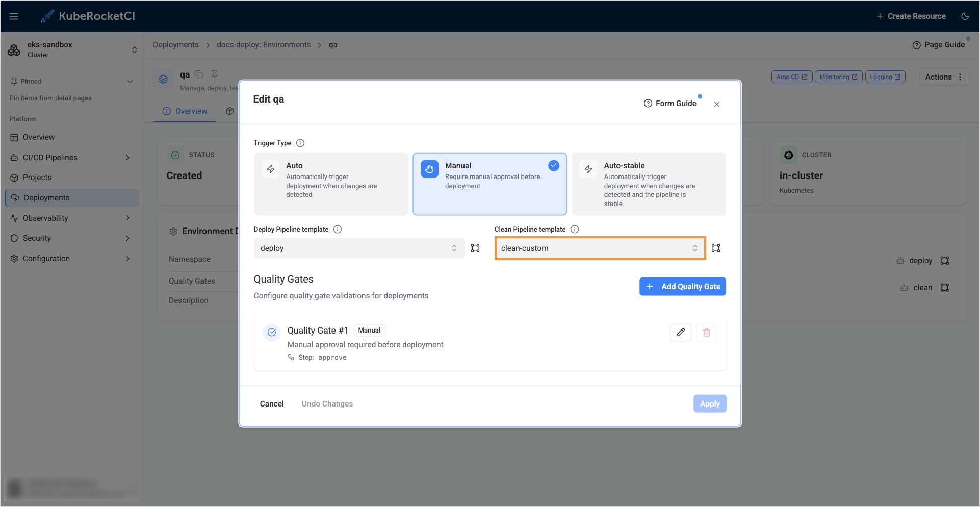Open the Logging external link
The image size is (980, 507).
pos(885,77)
